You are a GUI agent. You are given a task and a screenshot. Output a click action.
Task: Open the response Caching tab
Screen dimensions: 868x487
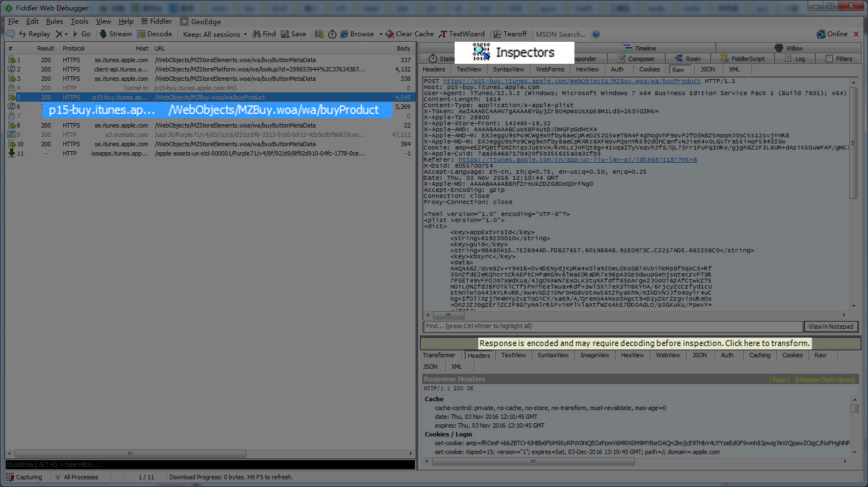click(x=760, y=355)
